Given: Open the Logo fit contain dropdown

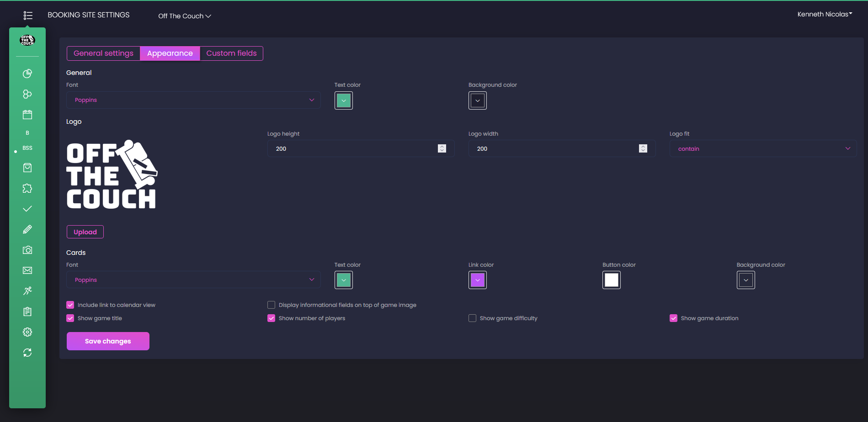Looking at the screenshot, I should pyautogui.click(x=763, y=149).
